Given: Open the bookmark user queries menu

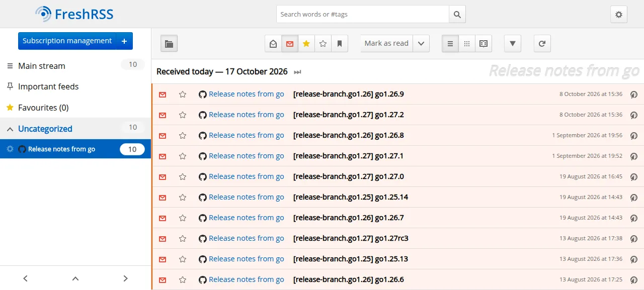Looking at the screenshot, I should (340, 44).
